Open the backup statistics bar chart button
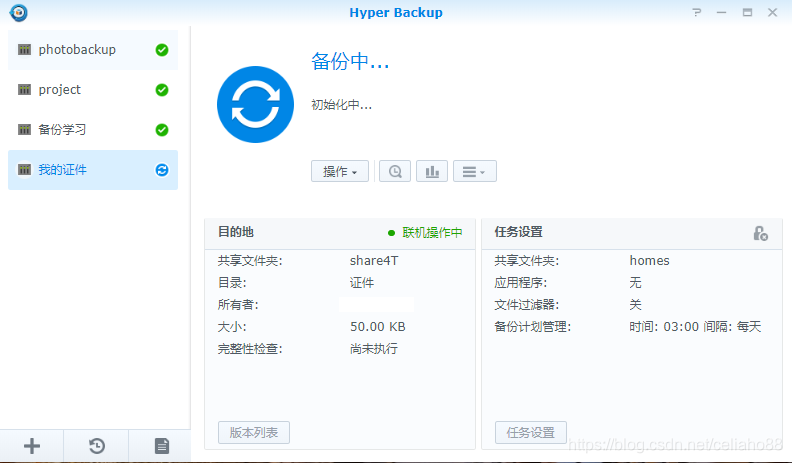 432,171
